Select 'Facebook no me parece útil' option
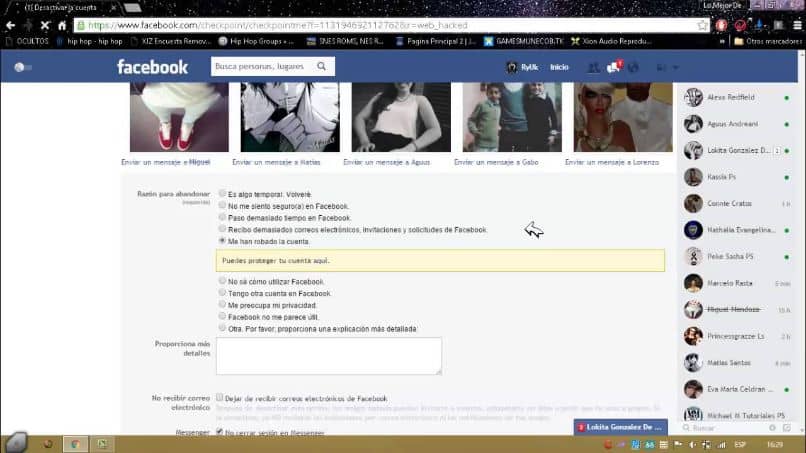The image size is (806, 453). (x=222, y=316)
